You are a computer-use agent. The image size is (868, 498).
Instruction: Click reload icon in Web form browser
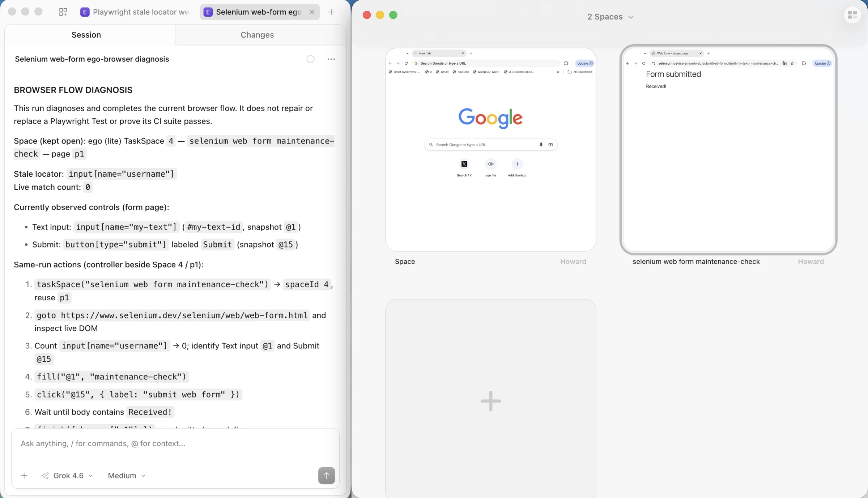pyautogui.click(x=643, y=63)
